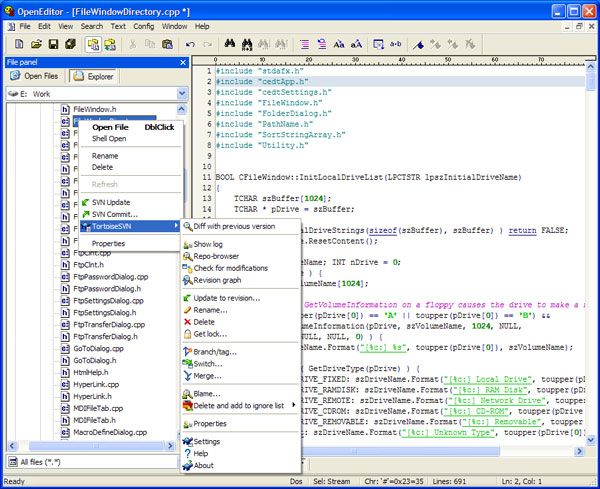Expand Delete and add to ignore list submenu
Viewport: 600px width, 489px height.
point(240,405)
